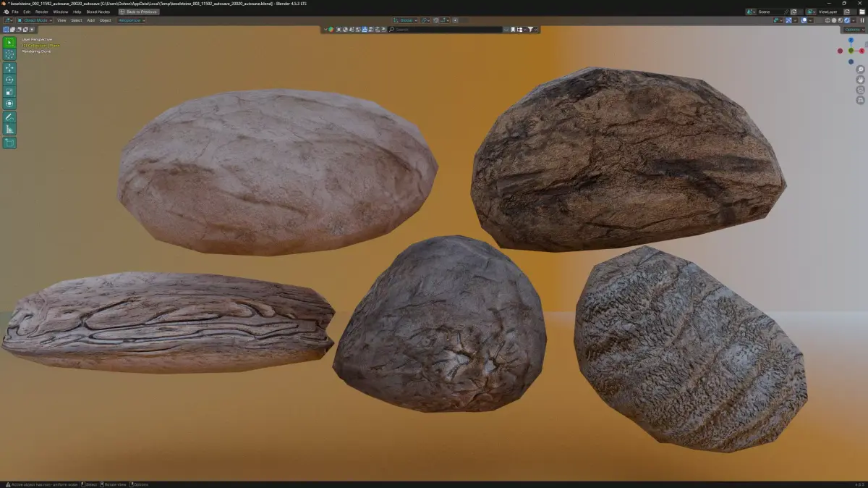Screen dimensions: 868x488
Task: Switch to Rendered viewport shading
Action: tap(847, 20)
